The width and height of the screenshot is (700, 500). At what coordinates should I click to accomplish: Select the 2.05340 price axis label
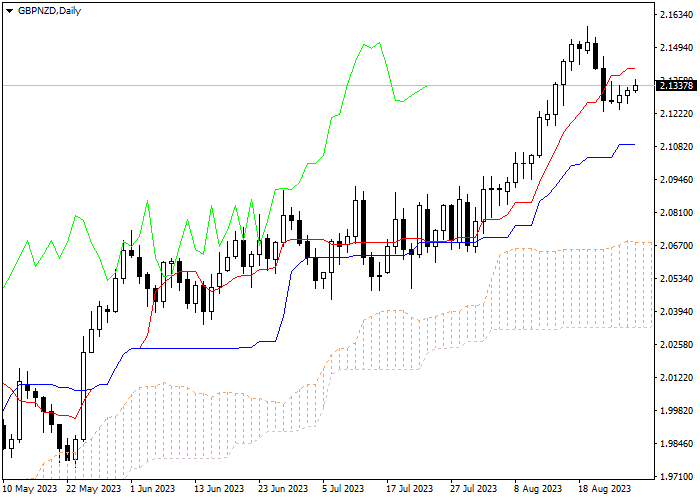point(676,279)
